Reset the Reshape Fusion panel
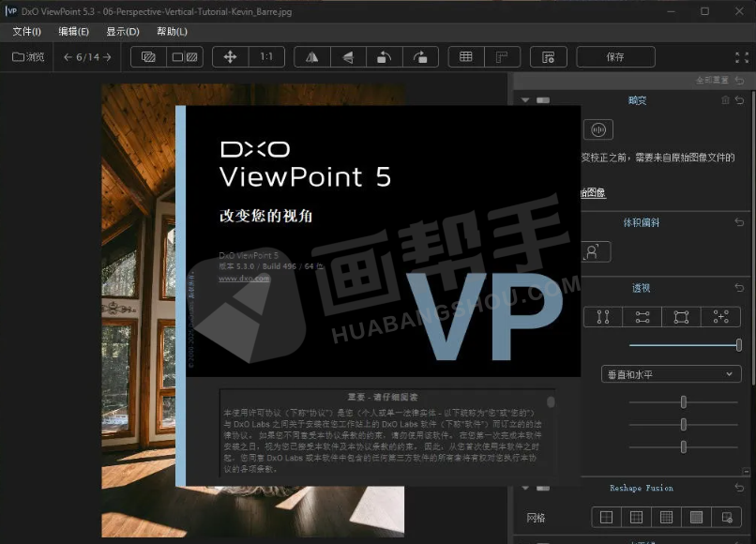The height and width of the screenshot is (544, 756). point(740,488)
